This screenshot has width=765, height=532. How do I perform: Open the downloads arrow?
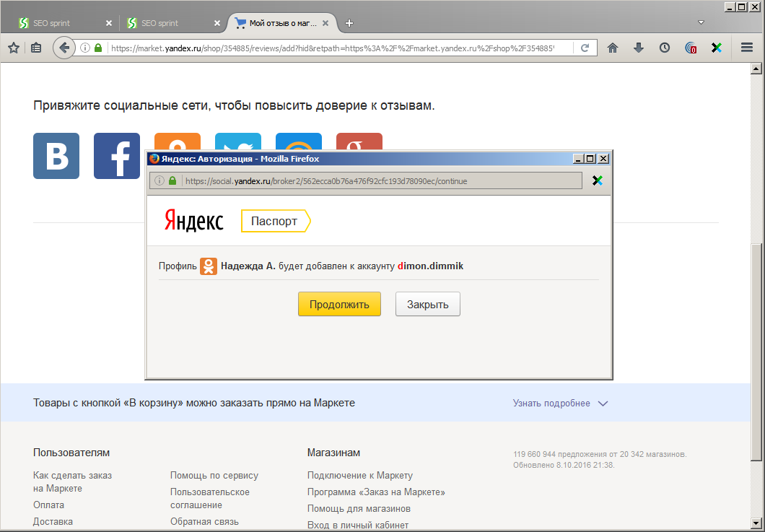(x=639, y=48)
